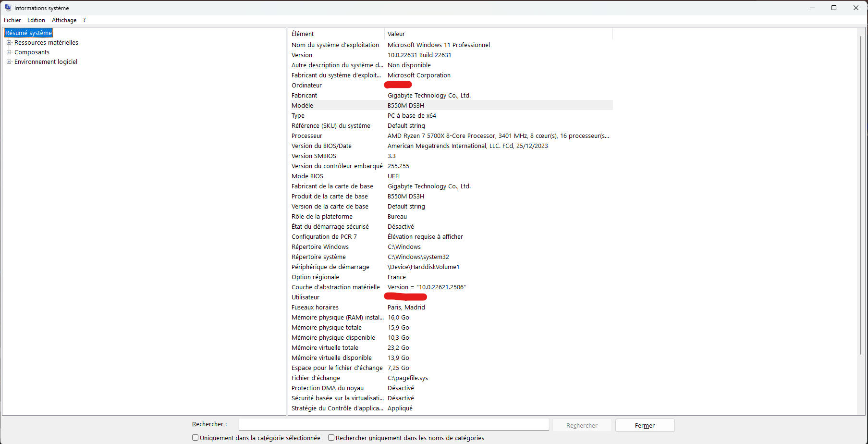Select the Résumé système tree item

point(28,33)
